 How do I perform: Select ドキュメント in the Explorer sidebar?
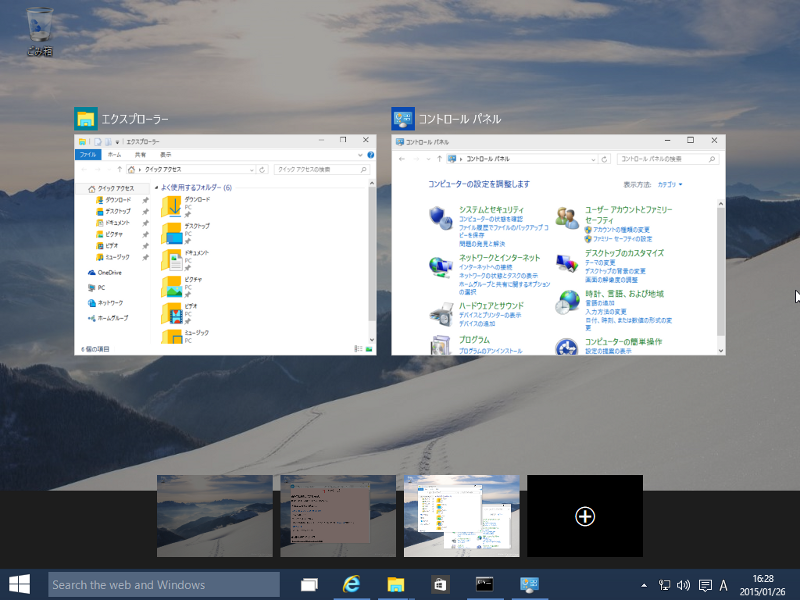pos(118,223)
